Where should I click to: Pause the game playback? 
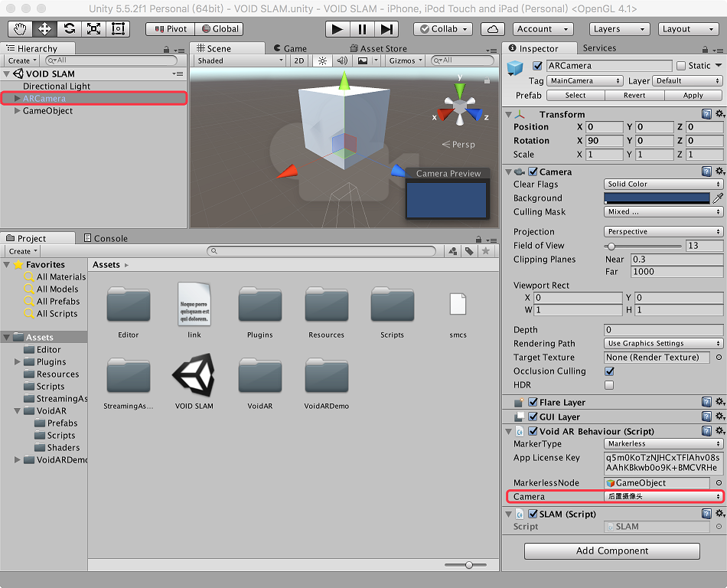click(362, 29)
